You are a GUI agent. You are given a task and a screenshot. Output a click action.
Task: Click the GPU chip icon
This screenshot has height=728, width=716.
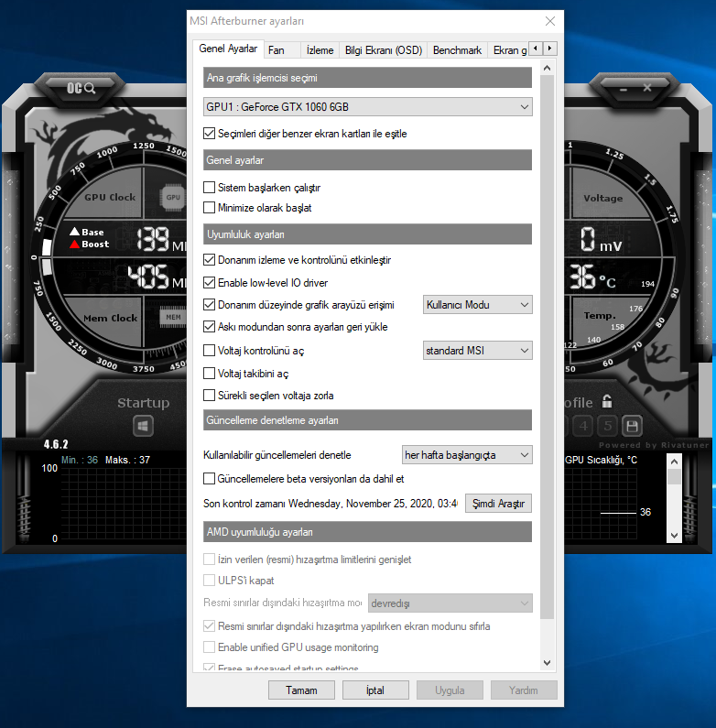pyautogui.click(x=173, y=197)
